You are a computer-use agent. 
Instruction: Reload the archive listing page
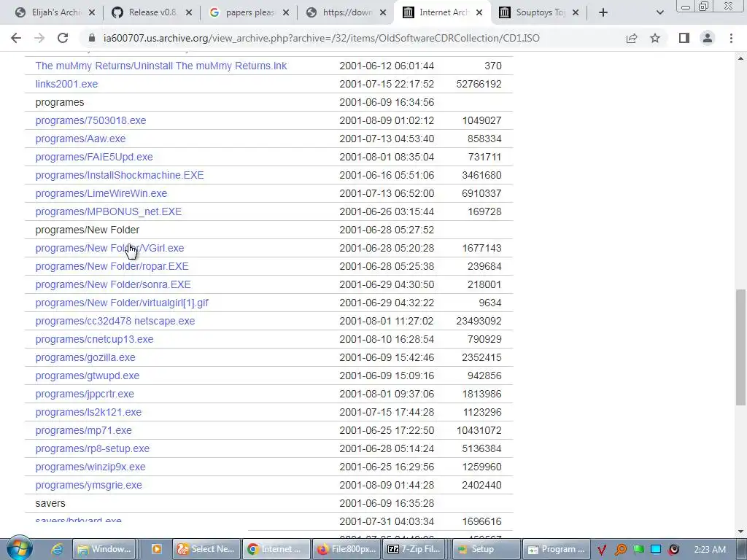63,38
